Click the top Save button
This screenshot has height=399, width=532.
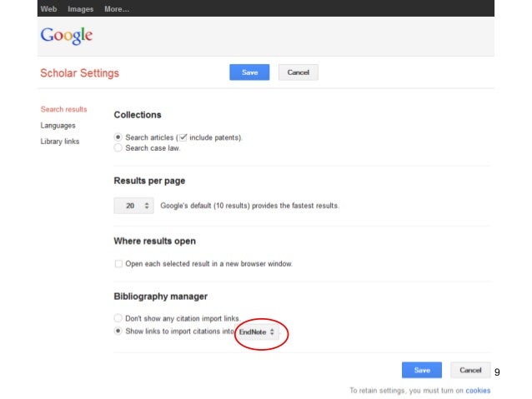(x=249, y=72)
